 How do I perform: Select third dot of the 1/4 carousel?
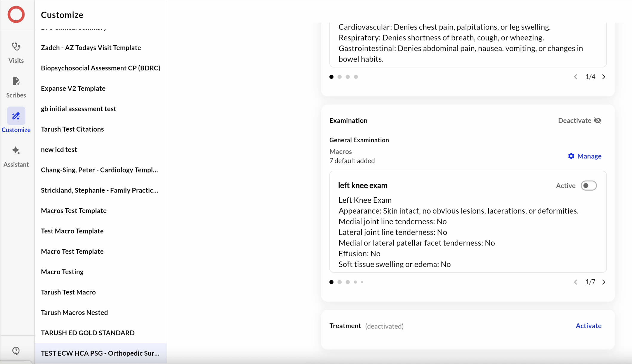click(x=348, y=77)
